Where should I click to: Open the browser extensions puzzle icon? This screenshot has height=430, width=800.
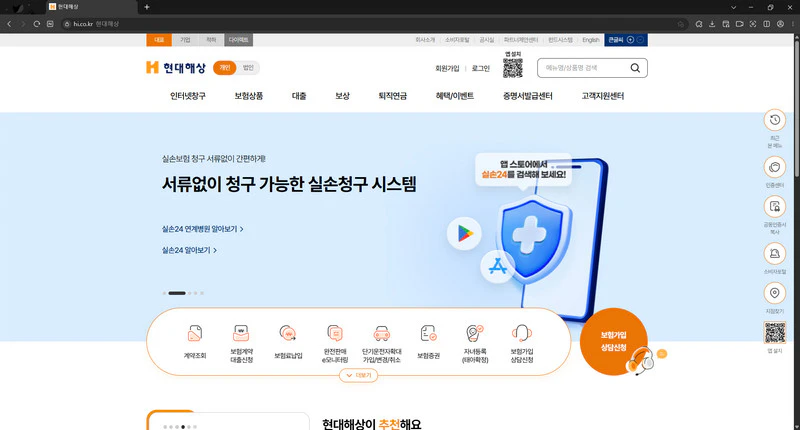pos(699,24)
